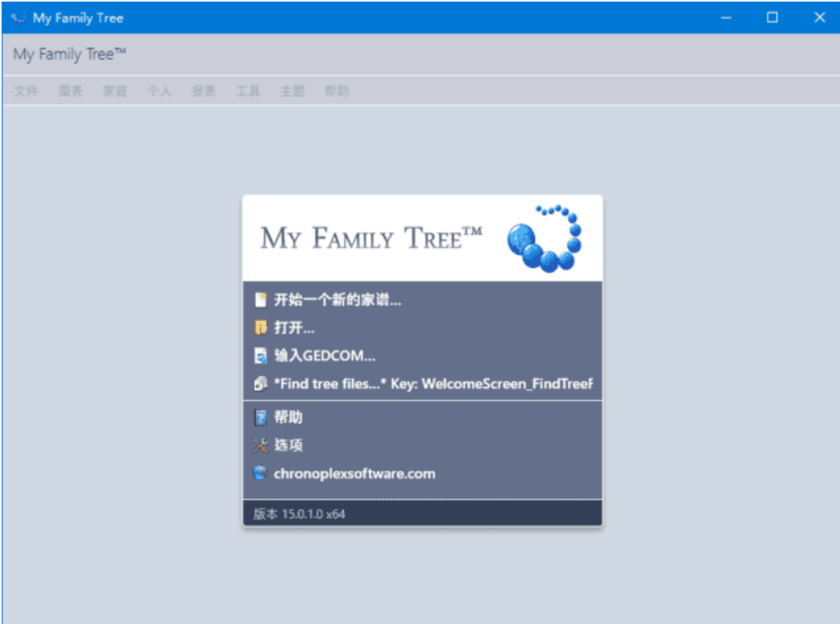Click the open folder icon beside 打开
This screenshot has height=624, width=840.
tap(260, 328)
